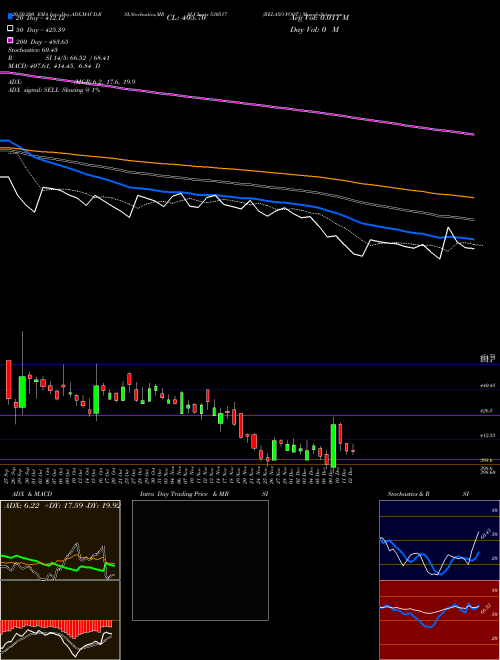Screen dimensions: 500x660
Task: Click the white 50 Day legend swatch
Action: tap(11, 29)
